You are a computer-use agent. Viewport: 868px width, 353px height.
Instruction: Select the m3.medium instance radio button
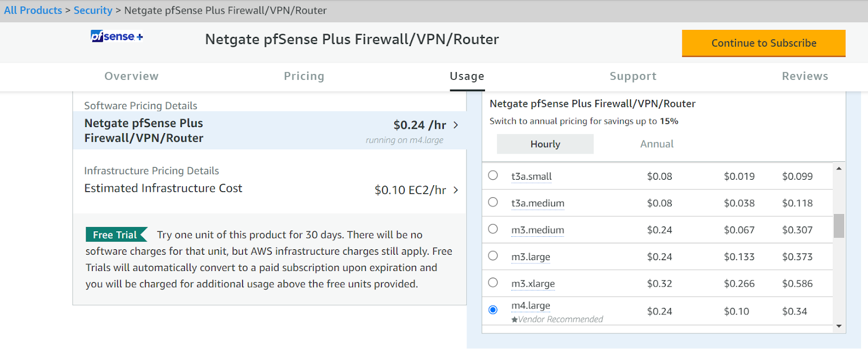[493, 229]
